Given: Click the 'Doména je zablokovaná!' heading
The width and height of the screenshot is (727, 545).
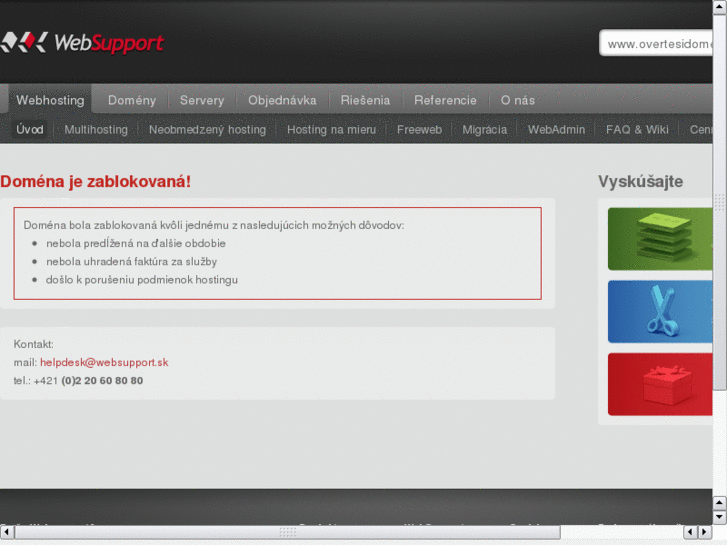Looking at the screenshot, I should coord(96,181).
